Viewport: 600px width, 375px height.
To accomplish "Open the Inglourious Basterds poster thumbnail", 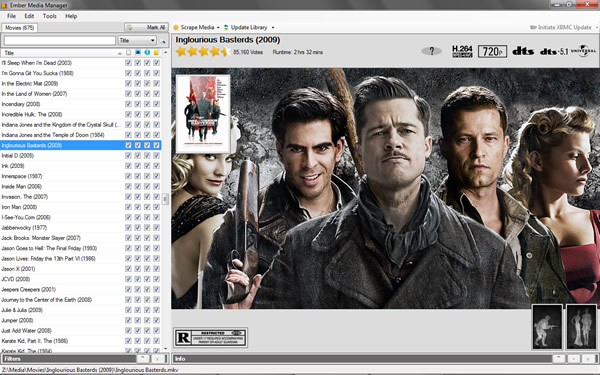I will tap(203, 114).
